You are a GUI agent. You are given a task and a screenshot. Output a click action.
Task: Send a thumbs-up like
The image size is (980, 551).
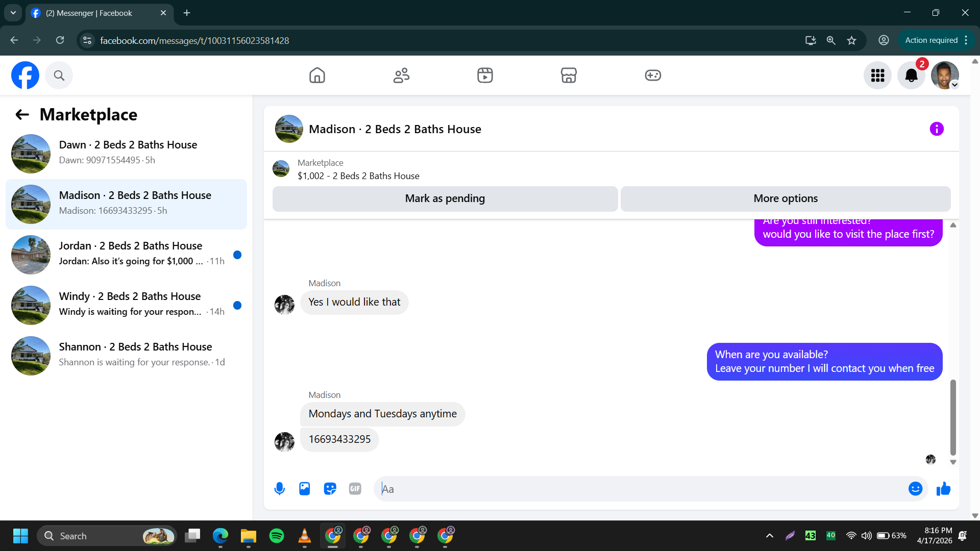click(943, 489)
